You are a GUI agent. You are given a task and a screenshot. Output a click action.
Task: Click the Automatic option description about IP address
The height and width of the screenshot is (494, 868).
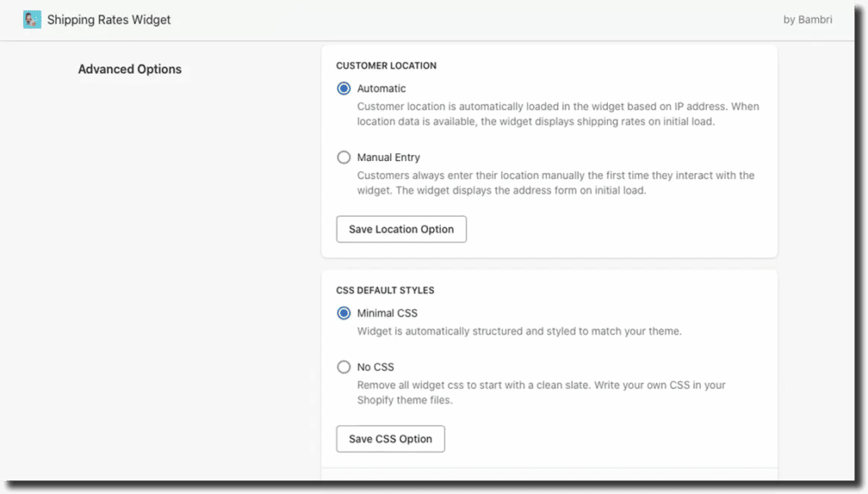click(558, 114)
